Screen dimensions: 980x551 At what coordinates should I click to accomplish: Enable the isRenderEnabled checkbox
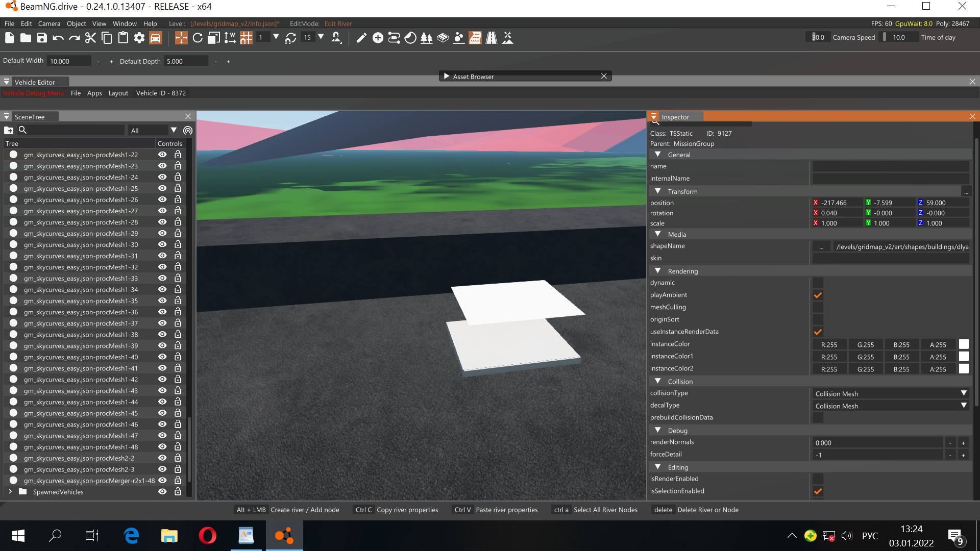point(818,479)
